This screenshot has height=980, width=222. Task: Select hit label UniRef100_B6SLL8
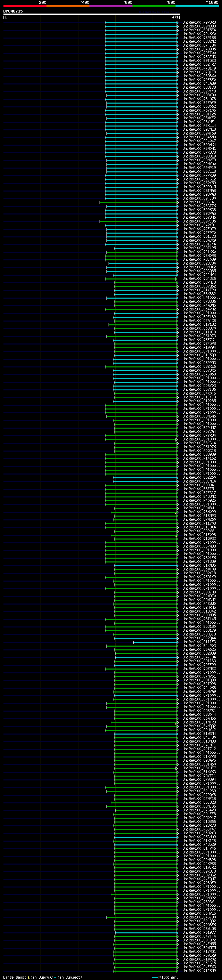[x=199, y=172]
